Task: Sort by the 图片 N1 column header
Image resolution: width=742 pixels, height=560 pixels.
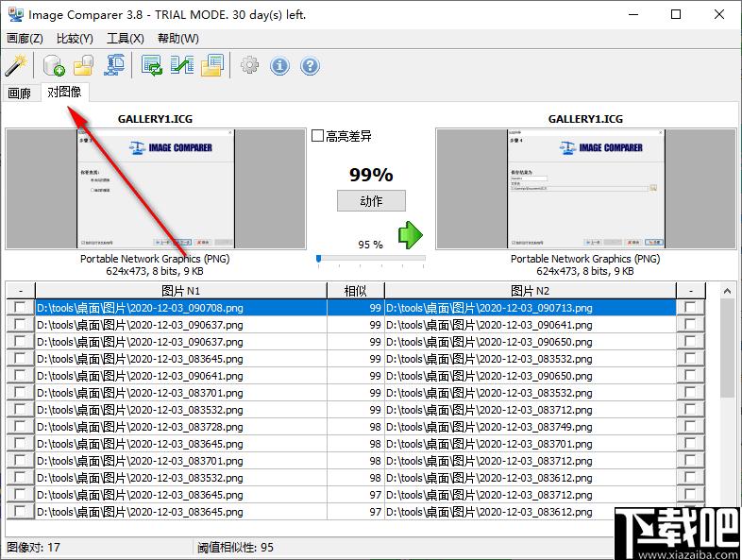Action: (x=180, y=290)
